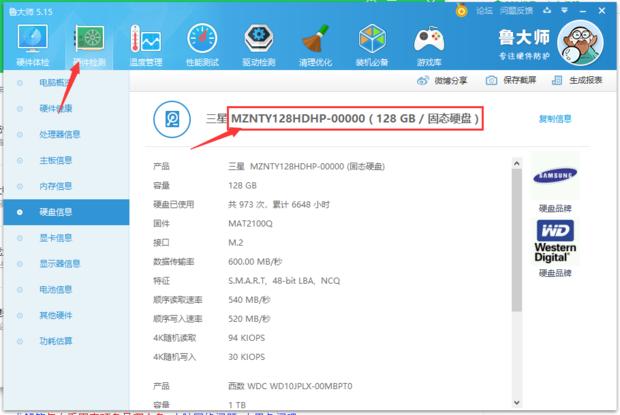Click scrollbar down arrow in disk details
This screenshot has height=415, width=620.
[516, 403]
